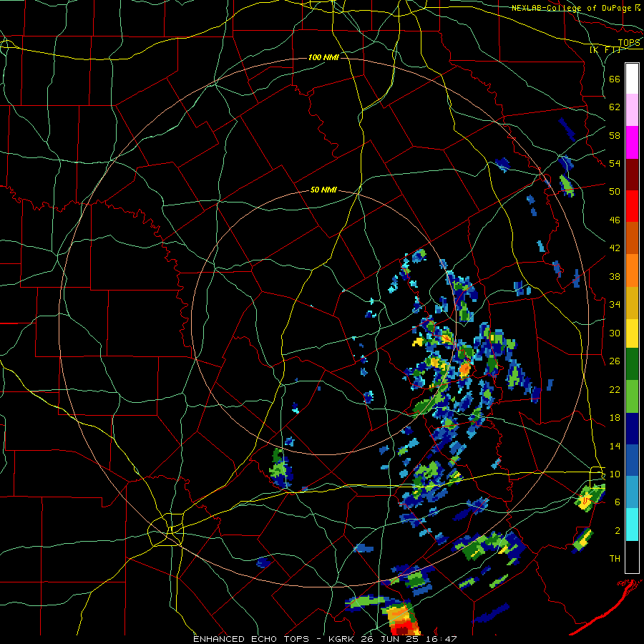The image size is (644, 644).
Task: Click the yellow 30 kft legend swatch
Action: tap(632, 333)
